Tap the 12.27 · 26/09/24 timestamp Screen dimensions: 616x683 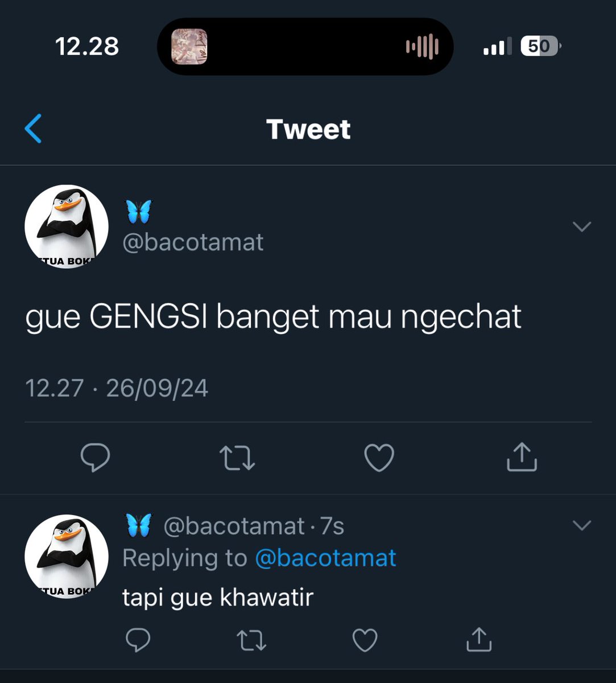(117, 388)
